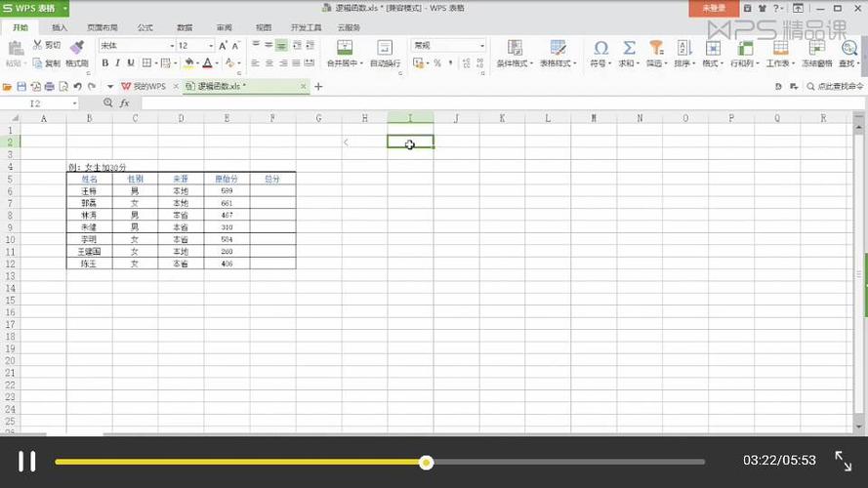Expand the WPS 表格 application menu arrow
This screenshot has width=868, height=488.
pos(64,9)
